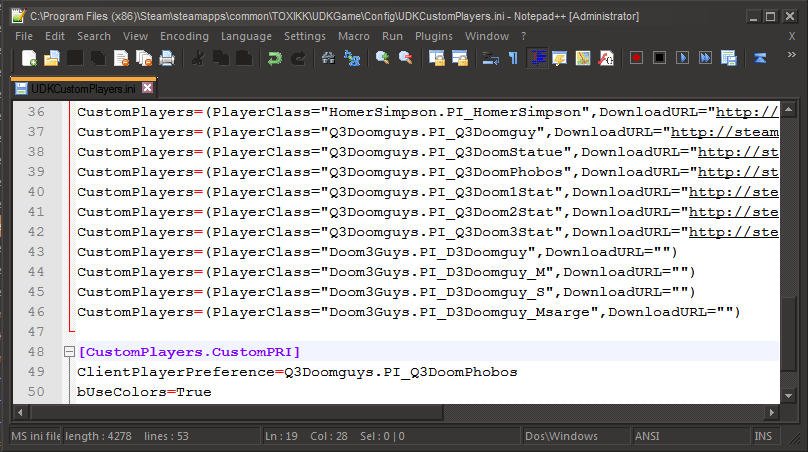Open the Language menu
Screen dimensions: 808x452
(x=246, y=36)
